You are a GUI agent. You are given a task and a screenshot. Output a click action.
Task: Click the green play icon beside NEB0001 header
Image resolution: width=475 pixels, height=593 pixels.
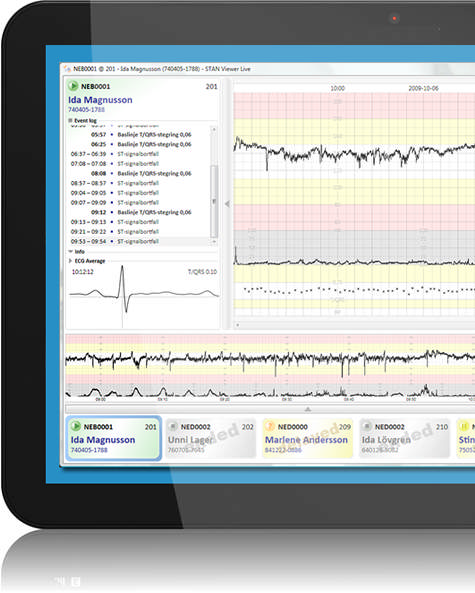73,86
